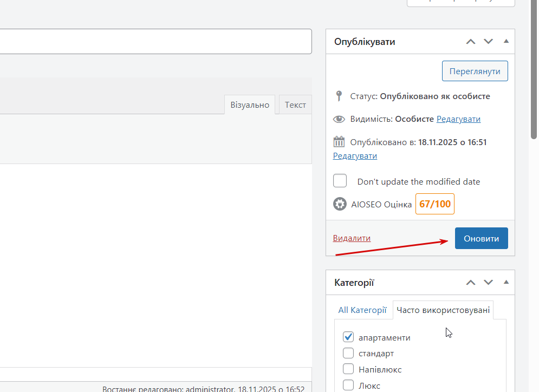Open the All Категорії tab

[362, 310]
